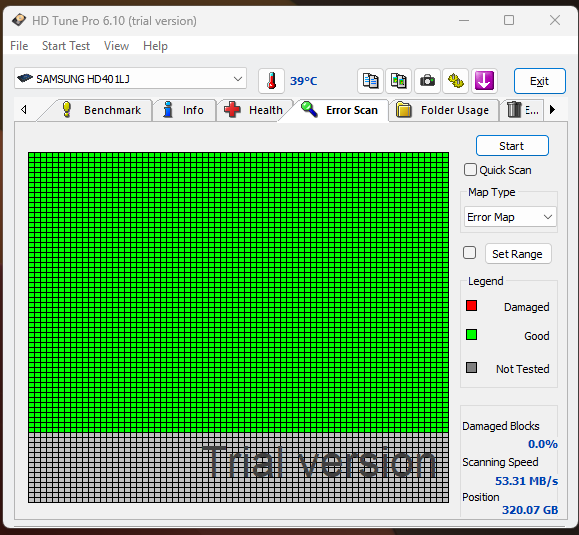Click the Error Scan magnifier icon
Image resolution: width=579 pixels, height=535 pixels.
point(309,109)
